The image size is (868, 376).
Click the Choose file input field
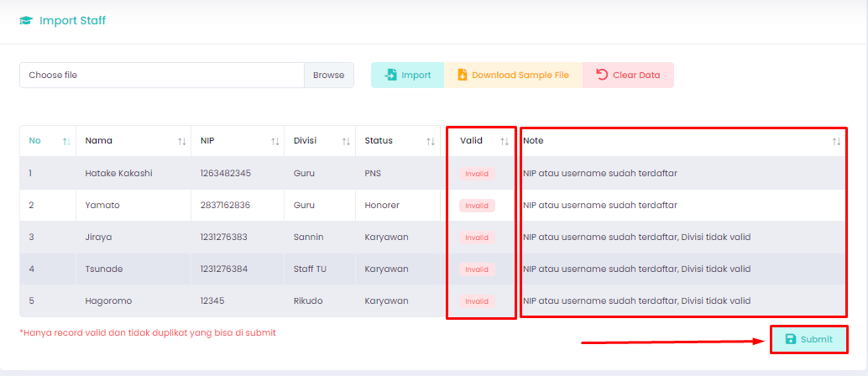point(162,75)
